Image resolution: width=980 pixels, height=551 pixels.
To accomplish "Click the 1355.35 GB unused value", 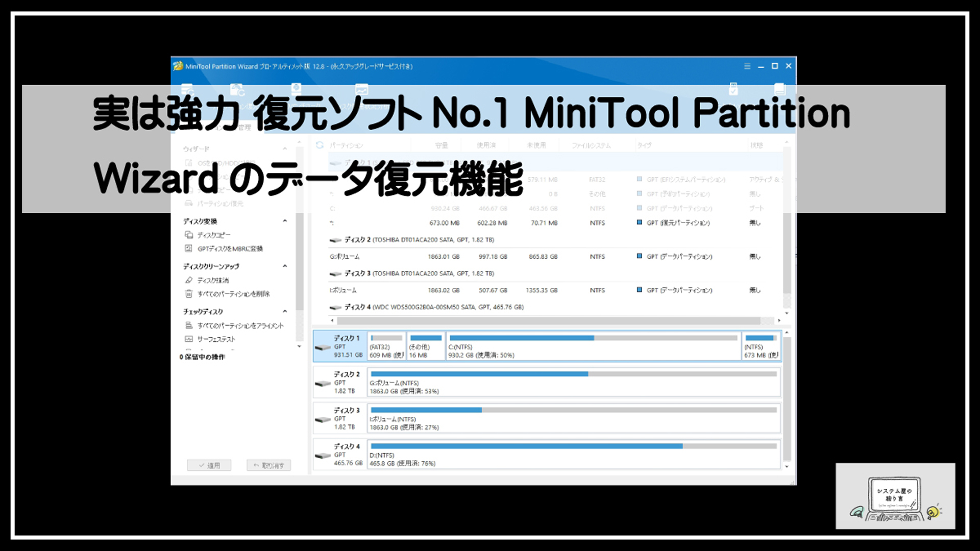I will click(x=542, y=290).
